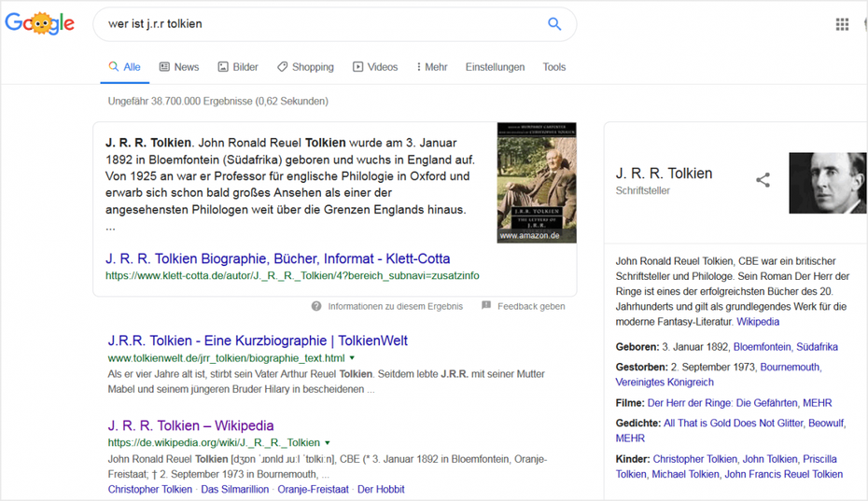Open the Beowulf poem link
The height and width of the screenshot is (501, 868).
tap(826, 423)
